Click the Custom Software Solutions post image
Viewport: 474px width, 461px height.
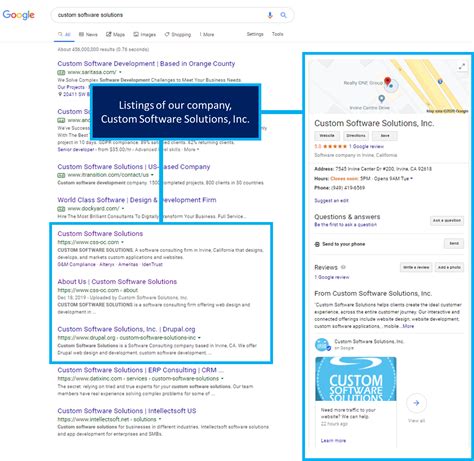point(356,379)
